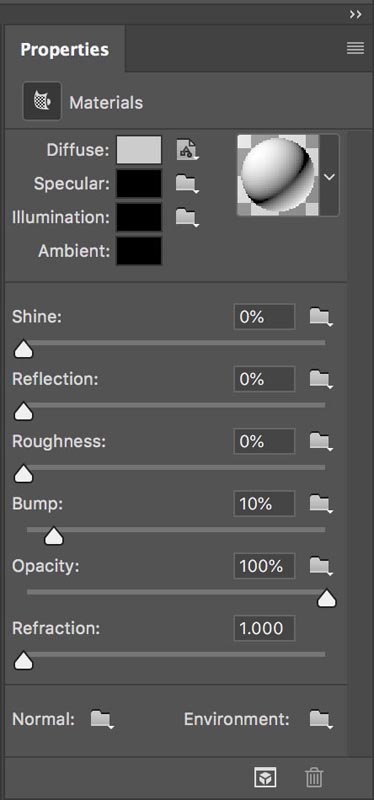Click the Materials icon button

(42, 102)
